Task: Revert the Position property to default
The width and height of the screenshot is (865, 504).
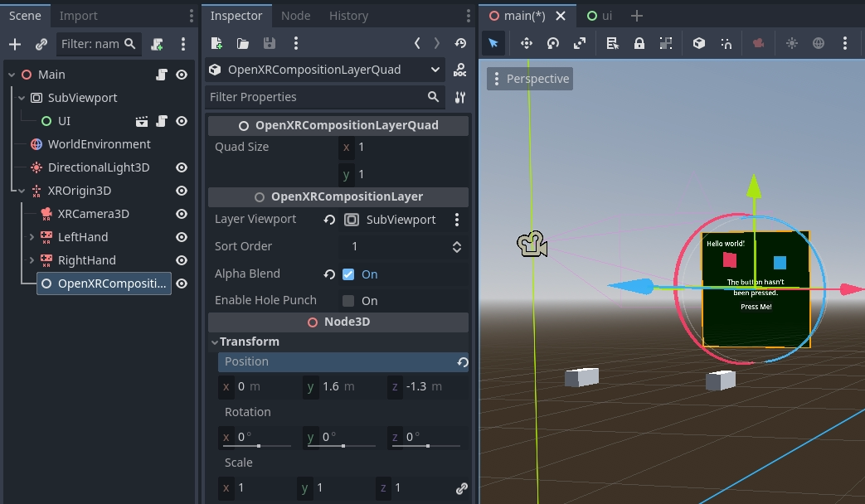Action: (x=462, y=361)
